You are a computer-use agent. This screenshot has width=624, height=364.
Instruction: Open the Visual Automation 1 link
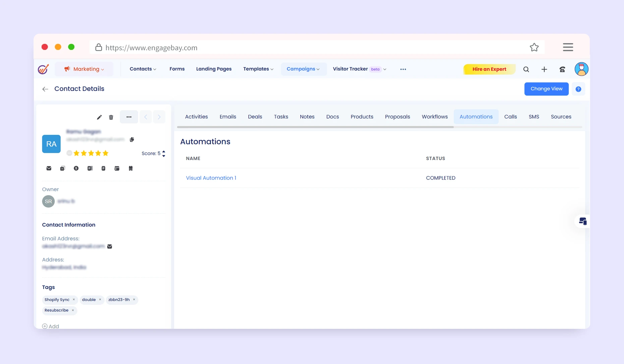pyautogui.click(x=211, y=178)
